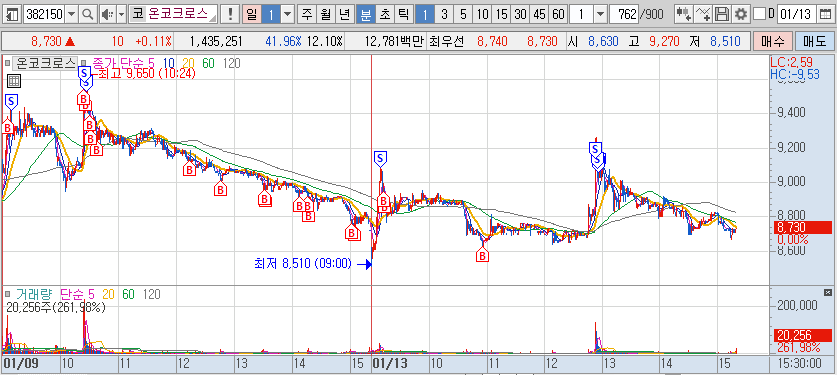Switch to monthly chart with 월 button
Screen dimensions: 837x375
[x=326, y=14]
